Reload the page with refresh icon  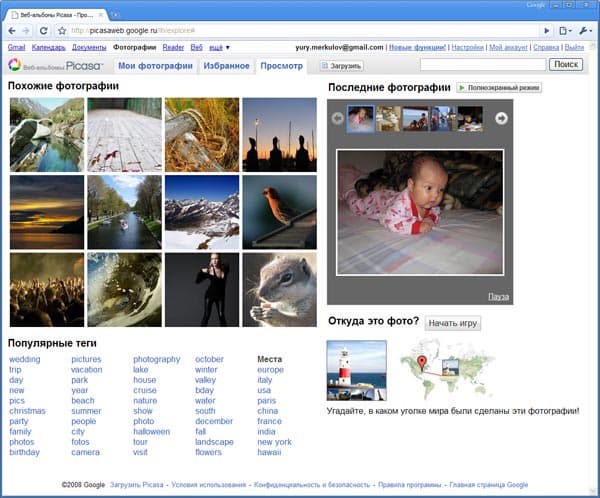(44, 31)
